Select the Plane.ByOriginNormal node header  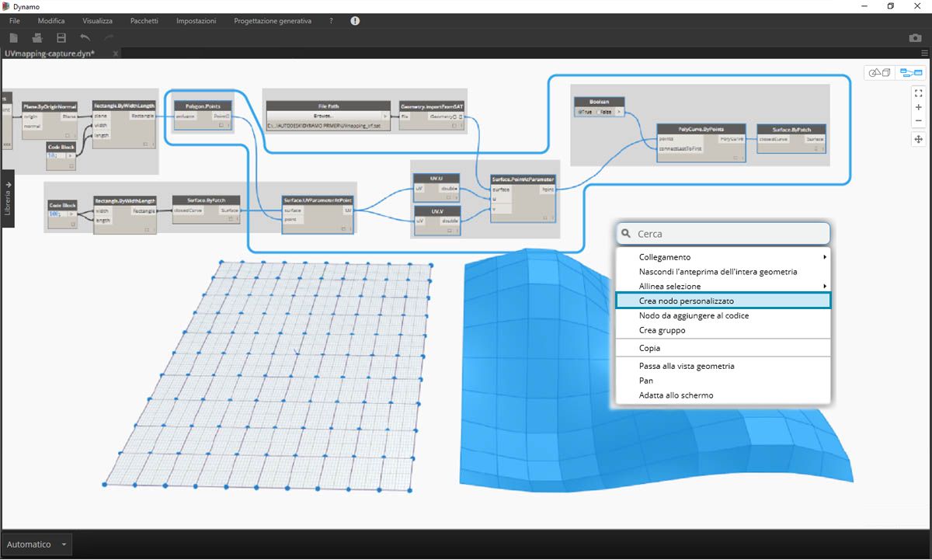tap(50, 106)
